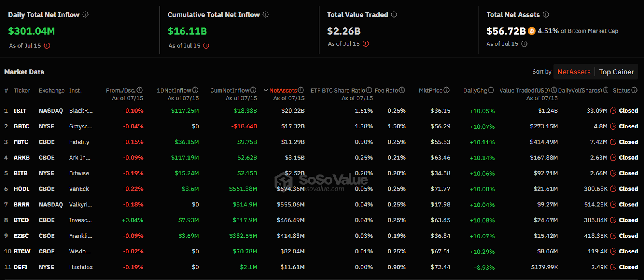Image resolution: width=644 pixels, height=280 pixels.
Task: Click the $301.04M daily inflow value
Action: click(x=31, y=31)
